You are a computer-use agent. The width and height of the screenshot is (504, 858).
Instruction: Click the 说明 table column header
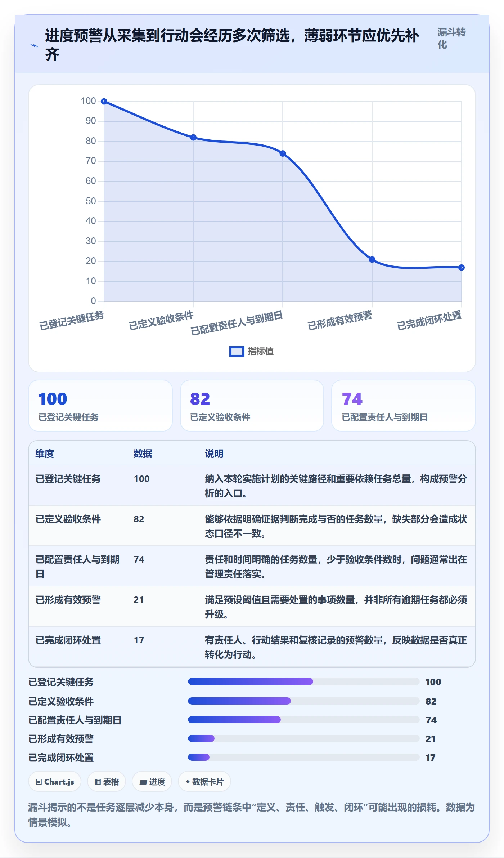click(x=214, y=453)
